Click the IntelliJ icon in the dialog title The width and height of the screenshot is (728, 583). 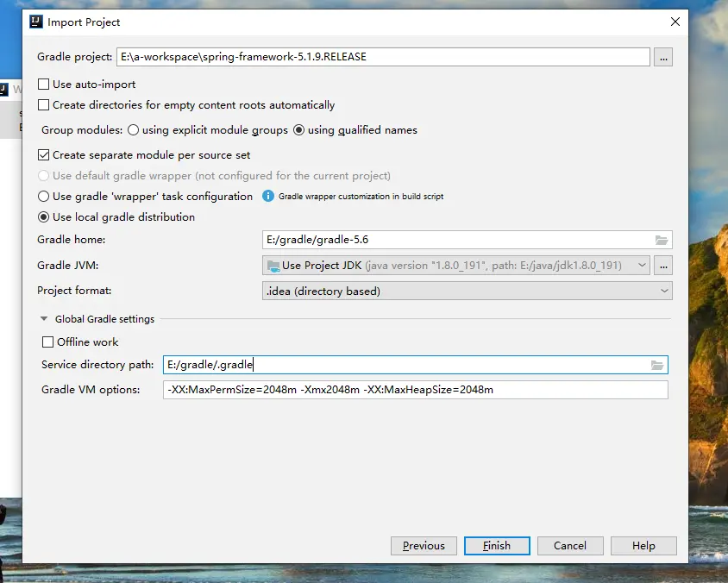[x=35, y=22]
